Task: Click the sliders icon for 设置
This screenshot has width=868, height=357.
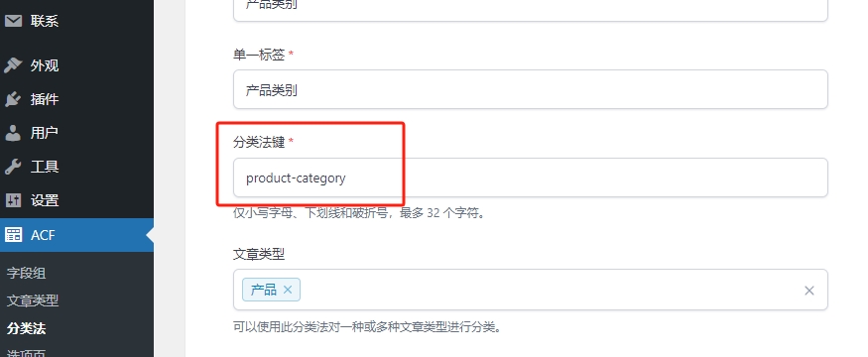Action: (13, 200)
